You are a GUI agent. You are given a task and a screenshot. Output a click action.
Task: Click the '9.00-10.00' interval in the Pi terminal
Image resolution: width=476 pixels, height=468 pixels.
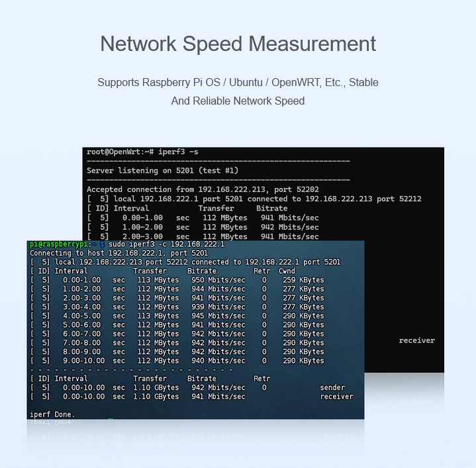point(84,361)
